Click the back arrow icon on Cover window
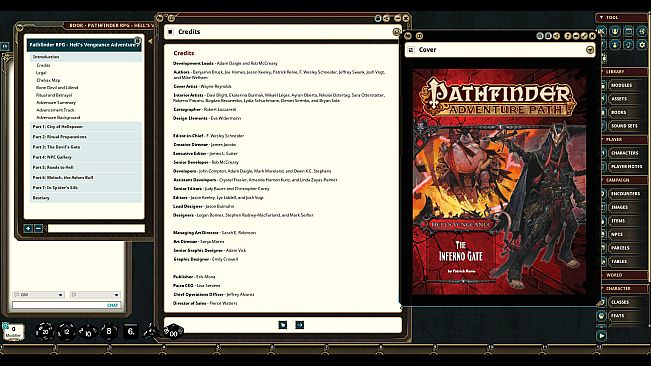 408,36
